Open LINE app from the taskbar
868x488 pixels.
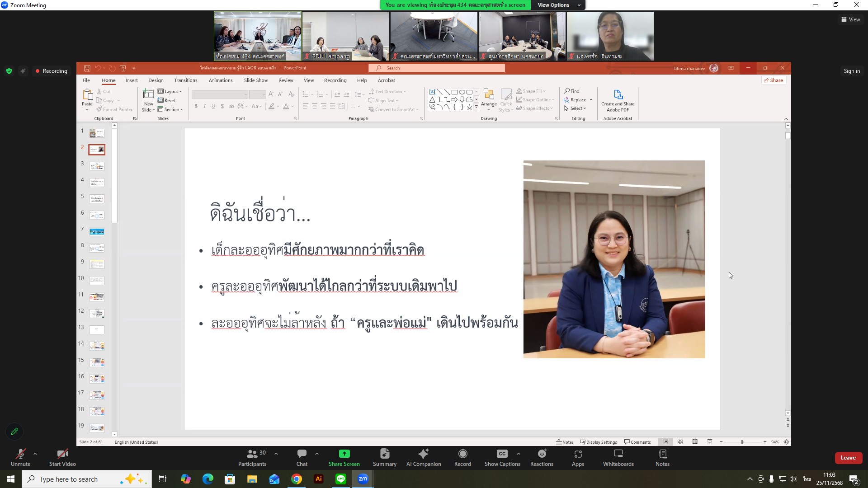pos(341,479)
